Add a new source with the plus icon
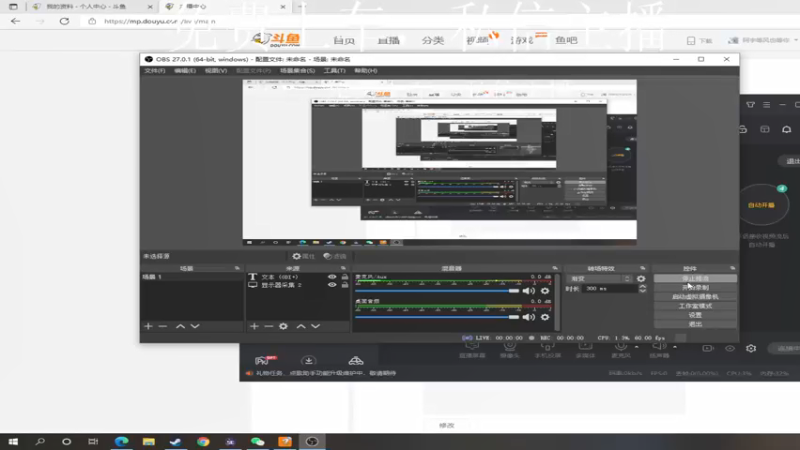Image resolution: width=800 pixels, height=450 pixels. coord(254,326)
